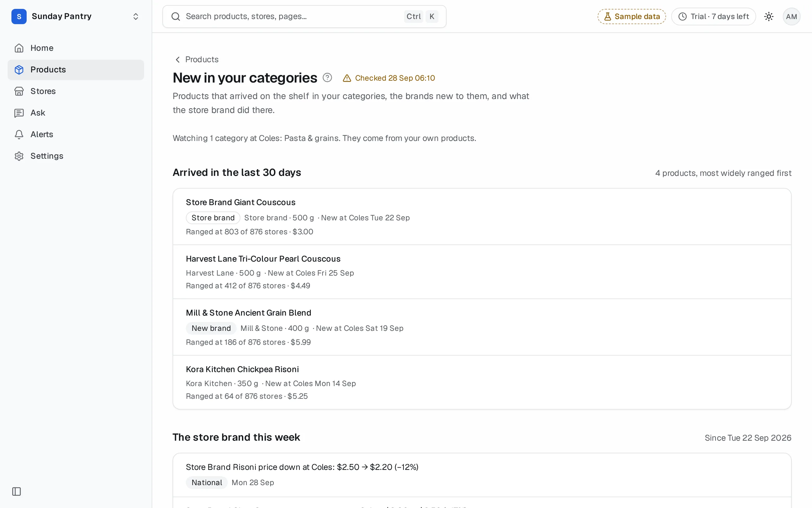This screenshot has width=812, height=508.
Task: Click the Trial 7 days left button
Action: click(x=713, y=17)
